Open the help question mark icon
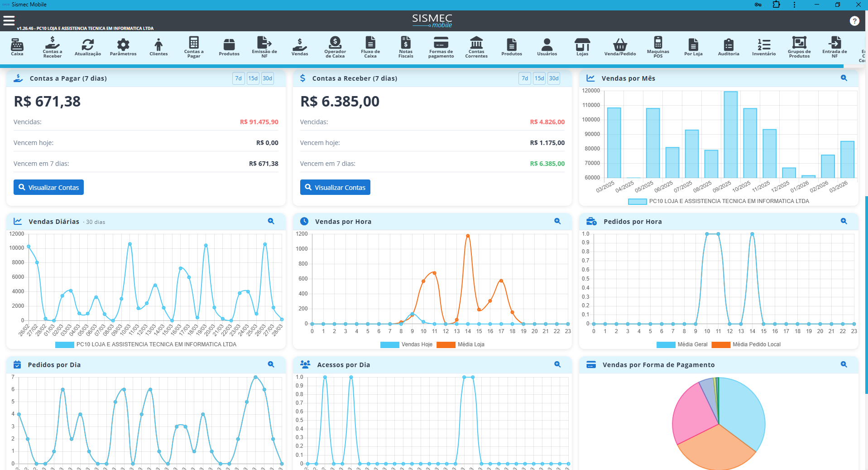Viewport: 868px width, 470px height. pos(854,21)
